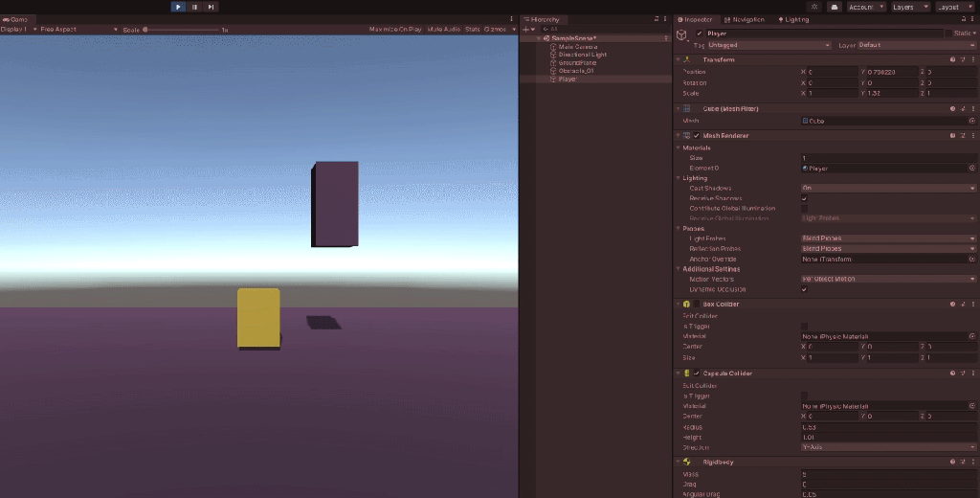Image resolution: width=980 pixels, height=498 pixels.
Task: Toggle Contribute Global Illumination checkbox
Action: pos(804,209)
